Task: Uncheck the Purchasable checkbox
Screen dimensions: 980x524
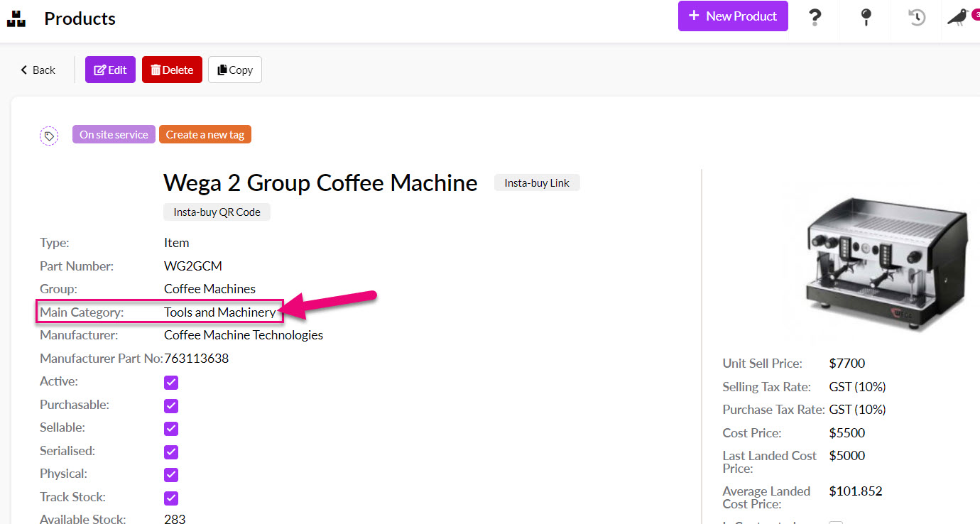Action: [x=170, y=405]
